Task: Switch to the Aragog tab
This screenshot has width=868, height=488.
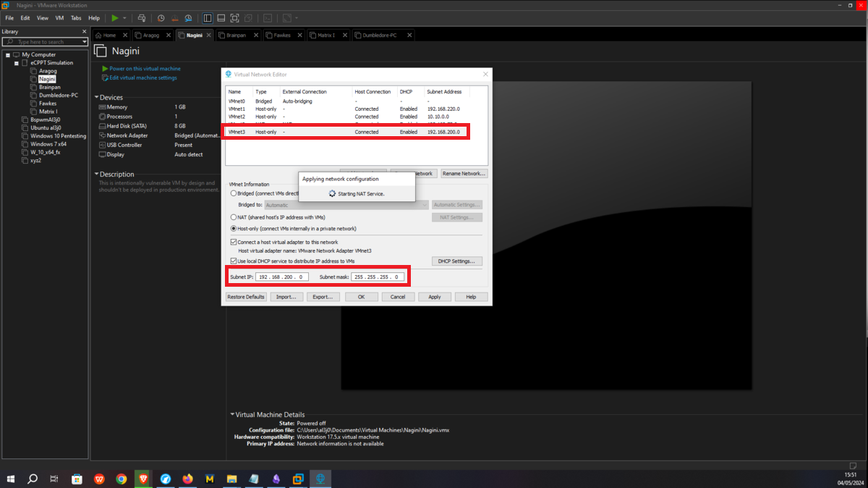Action: [151, 35]
